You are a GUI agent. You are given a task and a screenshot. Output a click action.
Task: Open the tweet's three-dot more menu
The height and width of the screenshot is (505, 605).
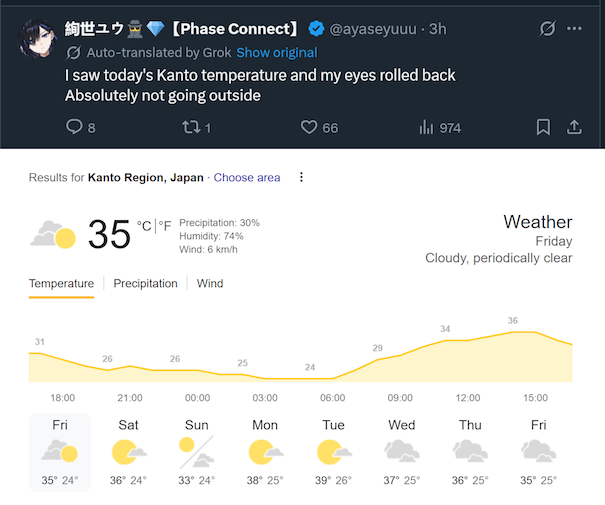click(x=574, y=29)
